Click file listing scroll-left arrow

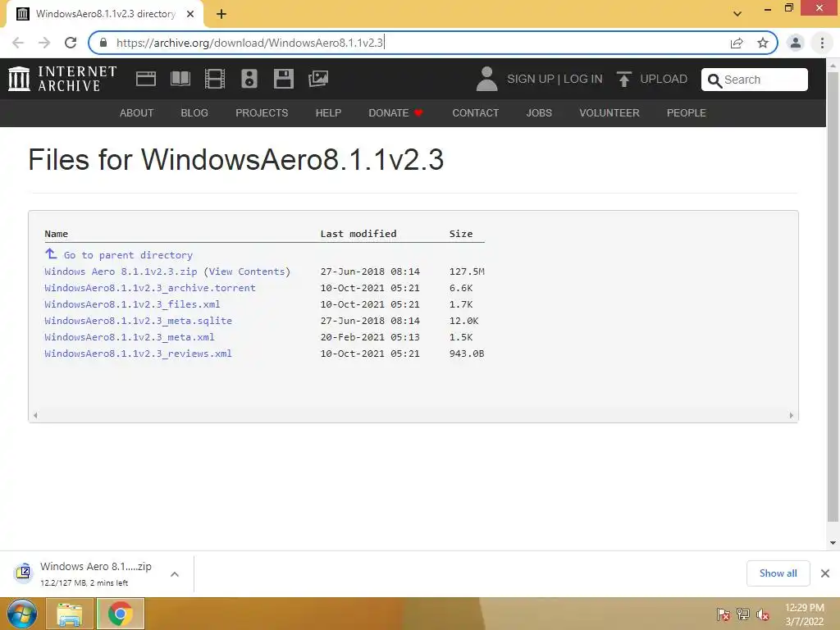35,415
